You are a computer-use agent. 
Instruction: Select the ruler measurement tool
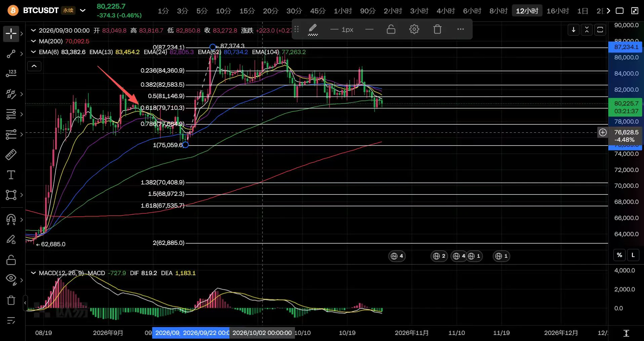point(11,155)
